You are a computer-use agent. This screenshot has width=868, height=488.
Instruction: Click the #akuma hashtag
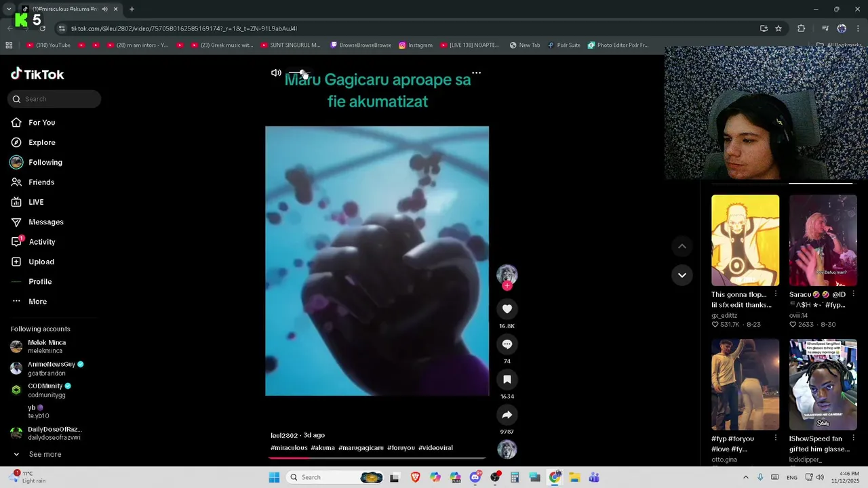323,448
